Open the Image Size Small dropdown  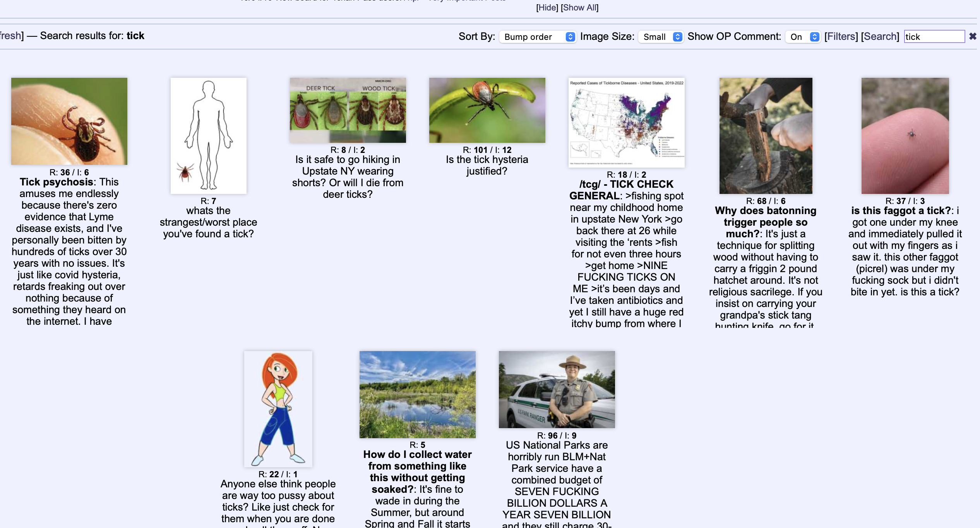point(661,37)
